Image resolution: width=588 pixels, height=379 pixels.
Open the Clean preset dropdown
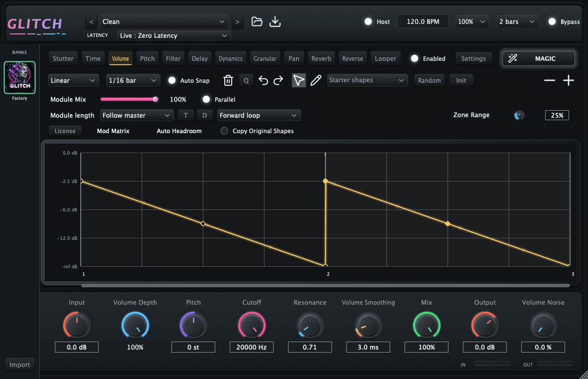point(163,22)
